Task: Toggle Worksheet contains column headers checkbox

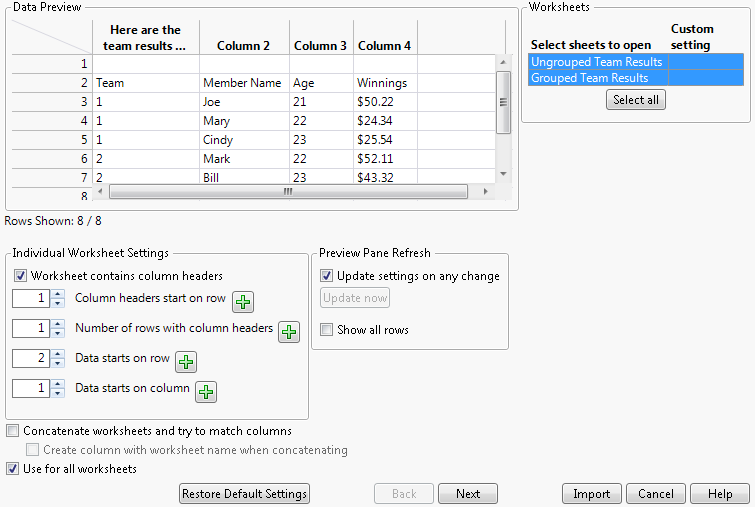Action: point(21,276)
